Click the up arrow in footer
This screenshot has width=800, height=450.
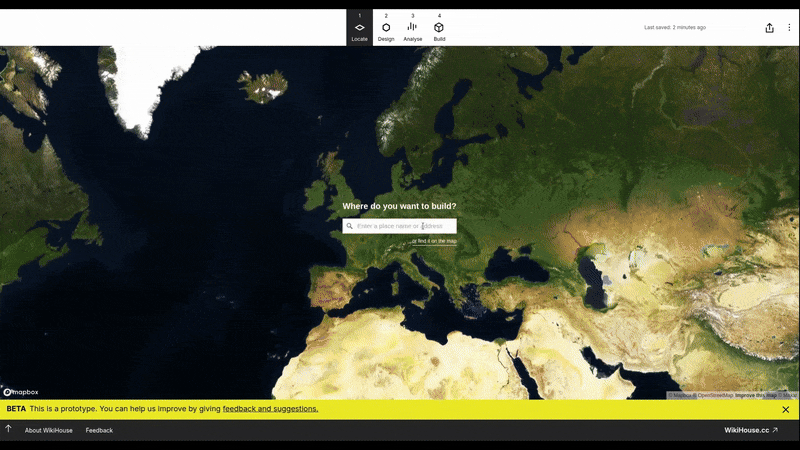(8, 430)
